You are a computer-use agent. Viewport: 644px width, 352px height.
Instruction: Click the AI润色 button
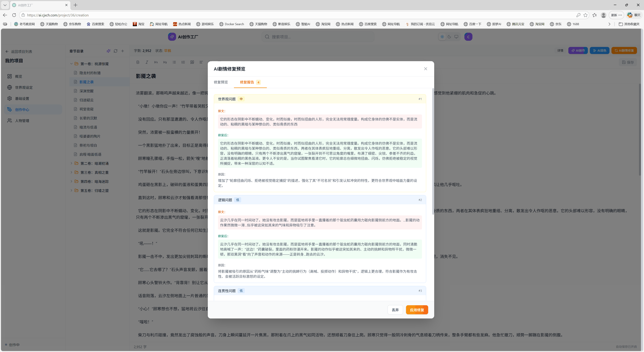[x=600, y=50]
